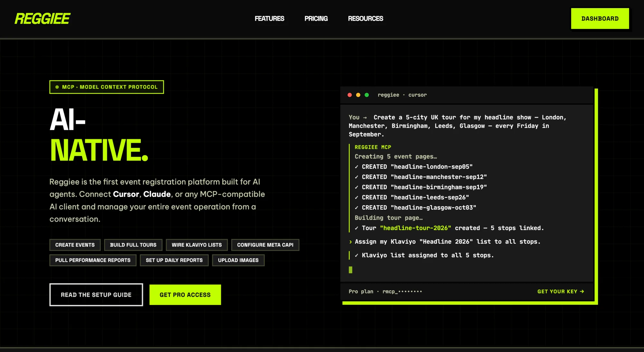The image size is (644, 352).
Task: Select the Build Full Tours tag
Action: coord(133,245)
